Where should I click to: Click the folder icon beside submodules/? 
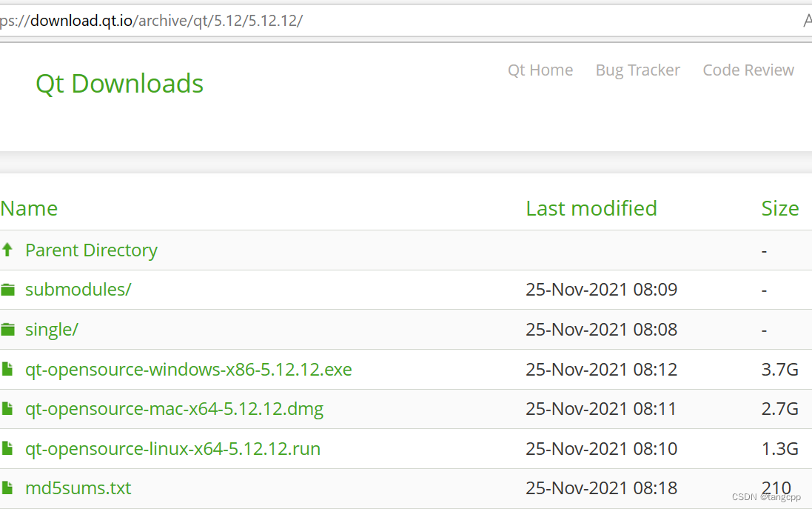point(8,289)
